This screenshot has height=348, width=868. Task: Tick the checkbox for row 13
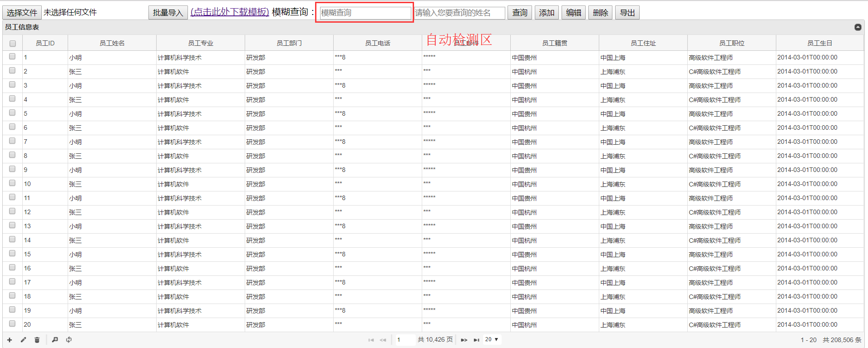12,225
